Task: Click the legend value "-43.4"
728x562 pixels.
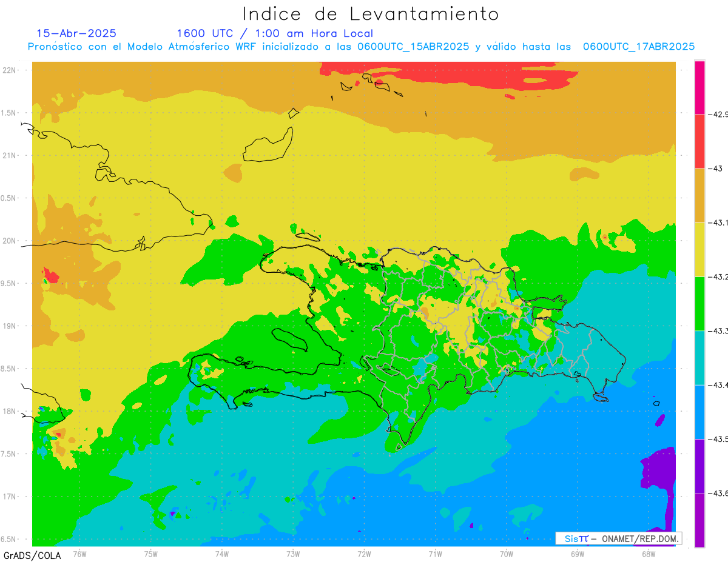Action: pos(718,385)
